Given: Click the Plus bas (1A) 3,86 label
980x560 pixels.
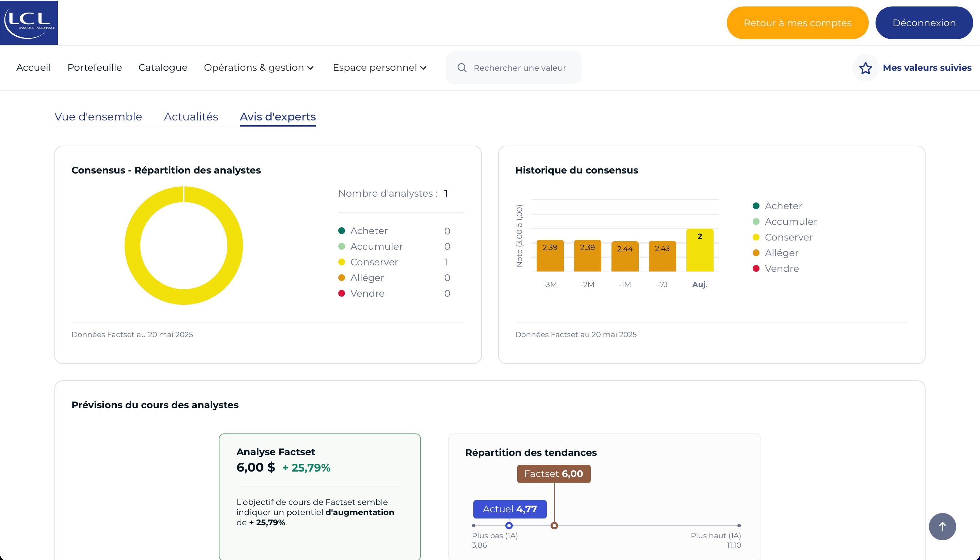Looking at the screenshot, I should pos(495,540).
